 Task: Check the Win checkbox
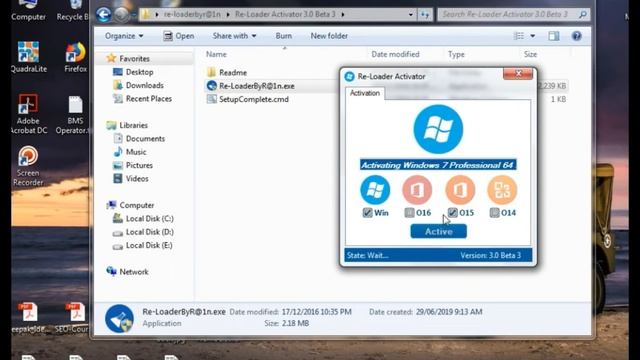click(x=367, y=213)
